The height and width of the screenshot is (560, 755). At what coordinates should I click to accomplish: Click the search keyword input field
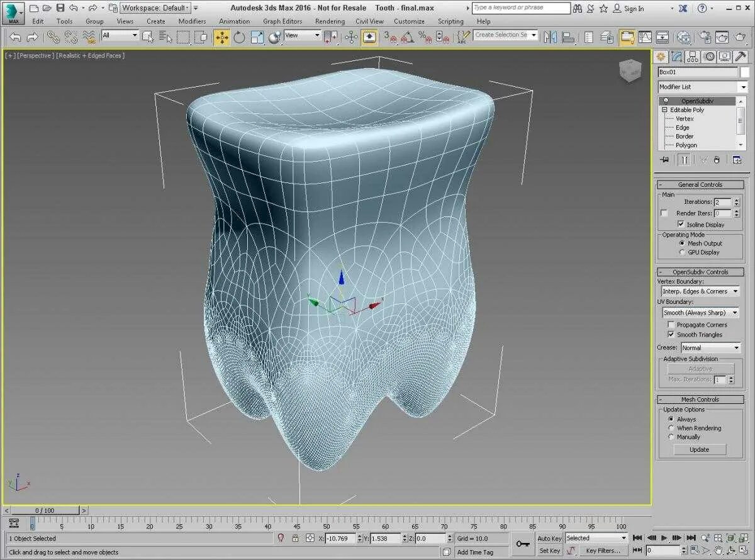(521, 8)
